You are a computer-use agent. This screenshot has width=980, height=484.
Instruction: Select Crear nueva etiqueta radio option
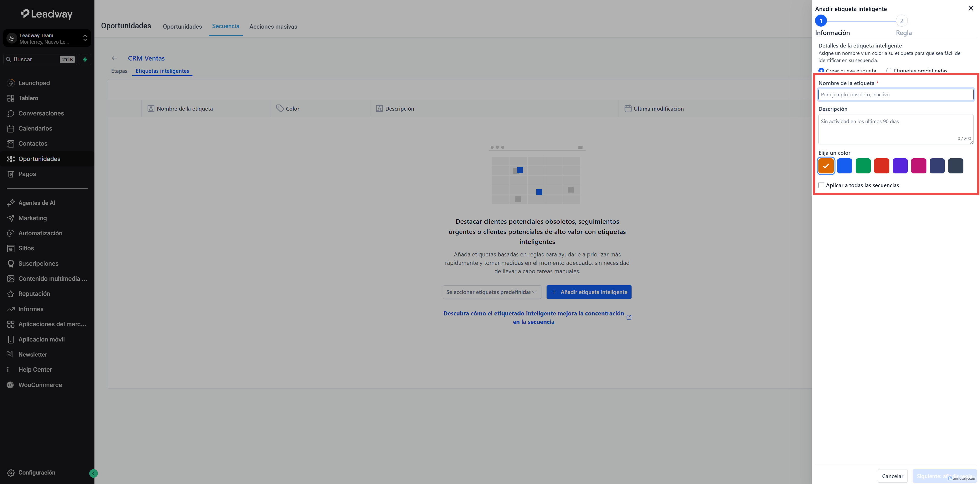point(821,70)
